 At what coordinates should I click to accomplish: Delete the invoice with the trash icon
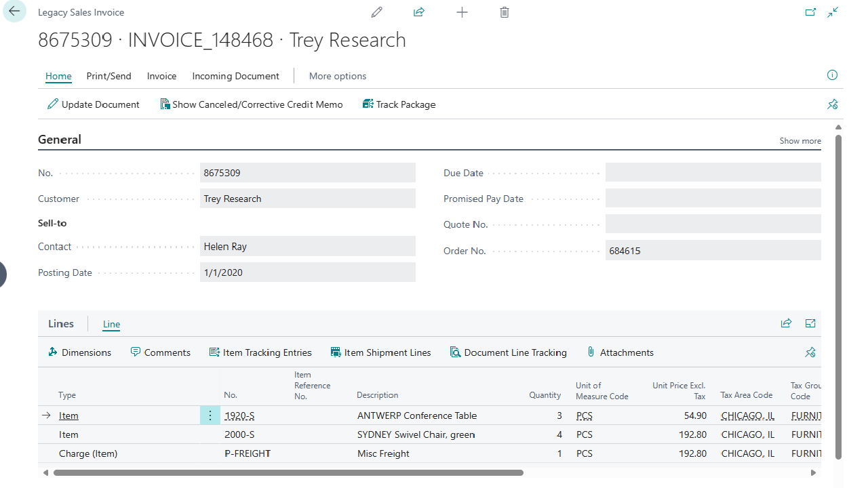504,12
